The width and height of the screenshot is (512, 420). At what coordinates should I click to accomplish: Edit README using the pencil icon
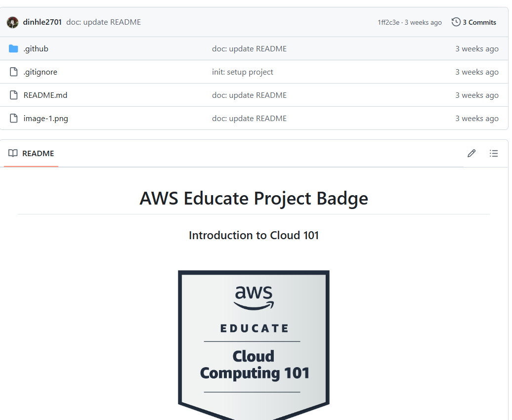pos(471,153)
